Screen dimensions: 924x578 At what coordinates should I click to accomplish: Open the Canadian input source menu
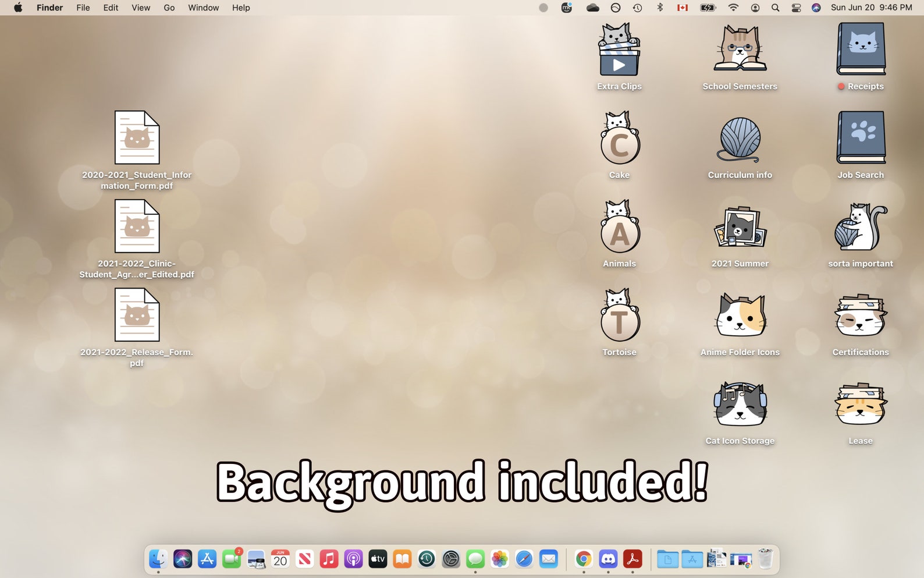tap(683, 8)
